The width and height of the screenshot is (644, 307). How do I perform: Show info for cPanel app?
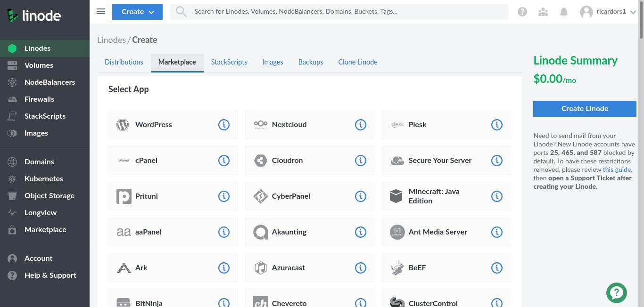pos(224,161)
